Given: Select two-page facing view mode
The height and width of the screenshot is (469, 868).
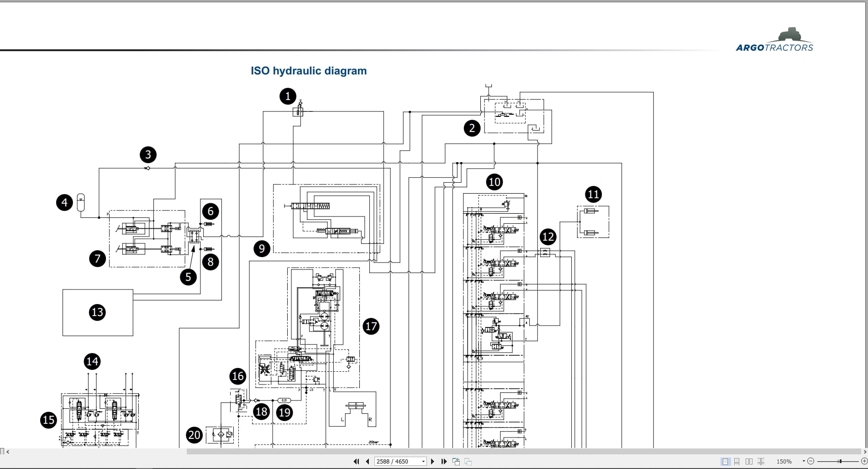Looking at the screenshot, I should 749,461.
